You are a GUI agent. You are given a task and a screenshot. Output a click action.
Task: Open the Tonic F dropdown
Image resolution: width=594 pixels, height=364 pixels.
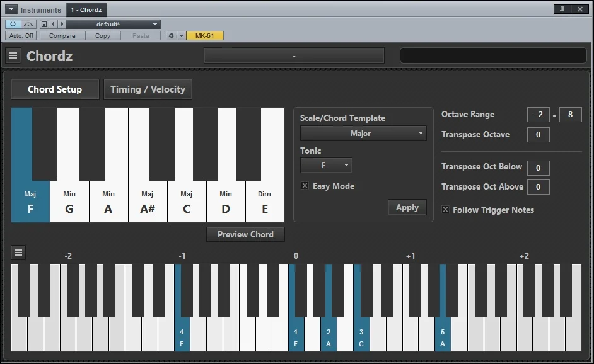coord(326,166)
